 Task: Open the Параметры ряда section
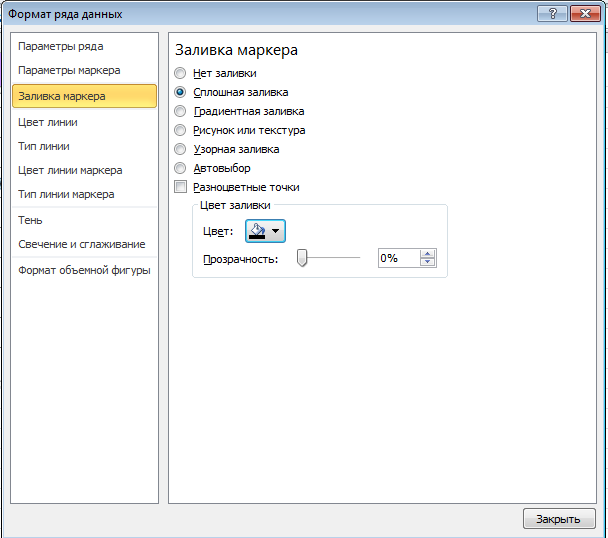(61, 47)
